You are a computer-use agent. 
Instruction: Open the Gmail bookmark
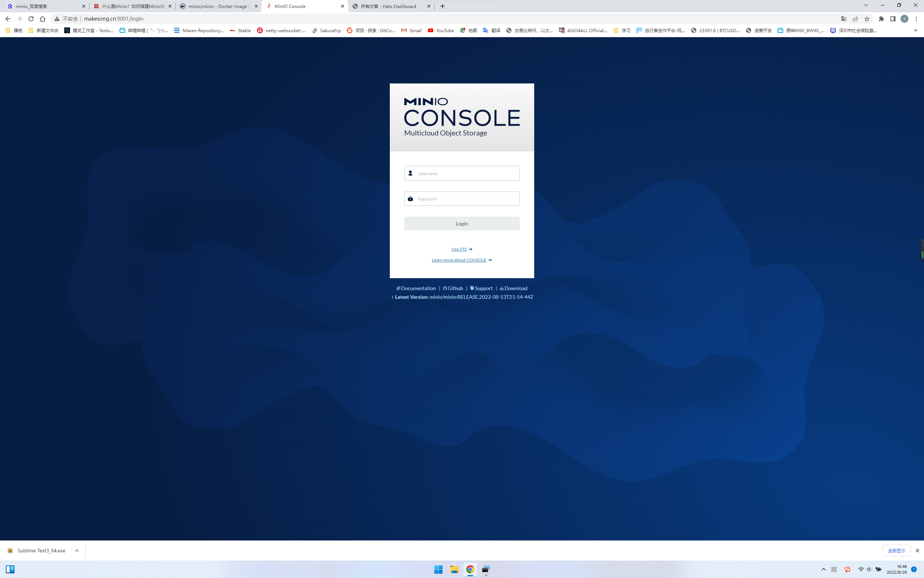[x=411, y=31]
